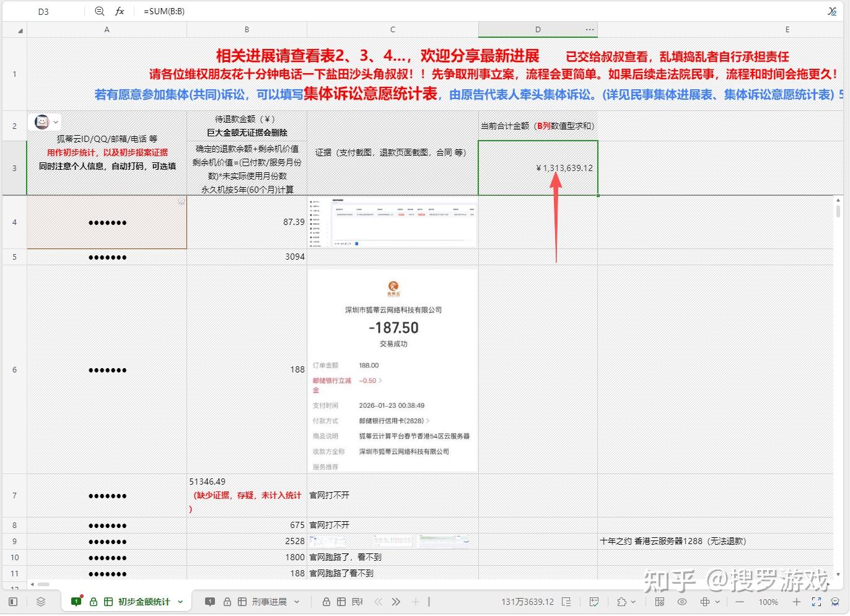Image resolution: width=850 pixels, height=616 pixels.
Task: Select header cell 当前合计金额 (B列数值型求和)
Action: click(538, 126)
